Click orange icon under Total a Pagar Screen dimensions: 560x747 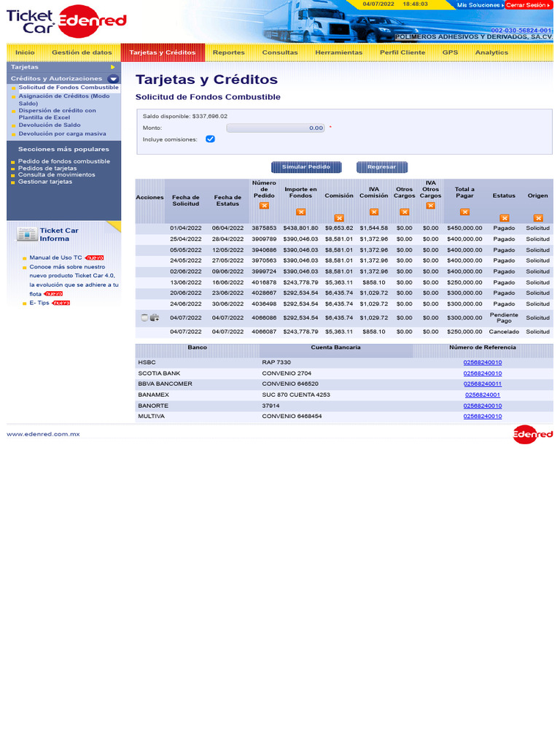point(464,212)
